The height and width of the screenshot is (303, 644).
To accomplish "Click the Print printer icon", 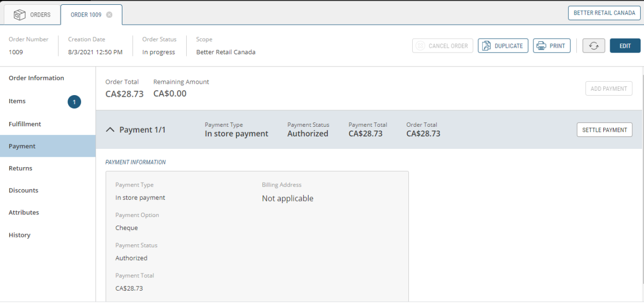I will click(x=541, y=46).
